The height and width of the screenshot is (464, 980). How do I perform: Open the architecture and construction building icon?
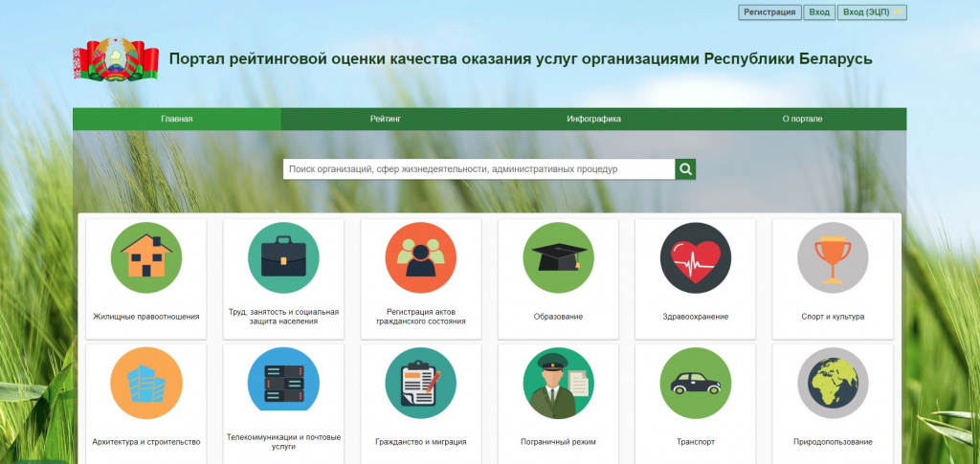[x=145, y=383]
